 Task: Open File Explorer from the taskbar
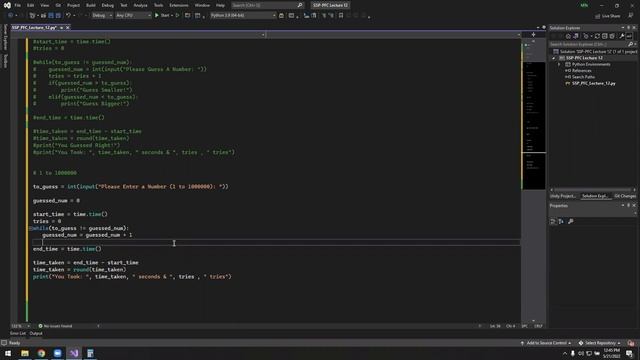tap(25, 353)
